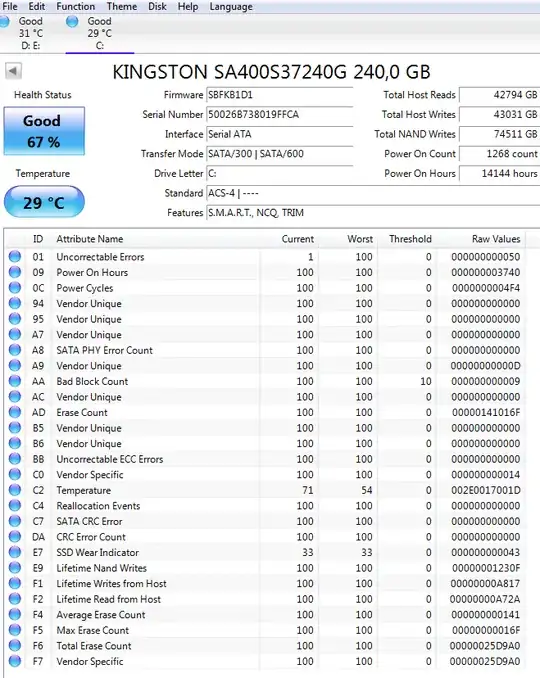Click status orb for SSD Wear Indicator

pyautogui.click(x=15, y=552)
